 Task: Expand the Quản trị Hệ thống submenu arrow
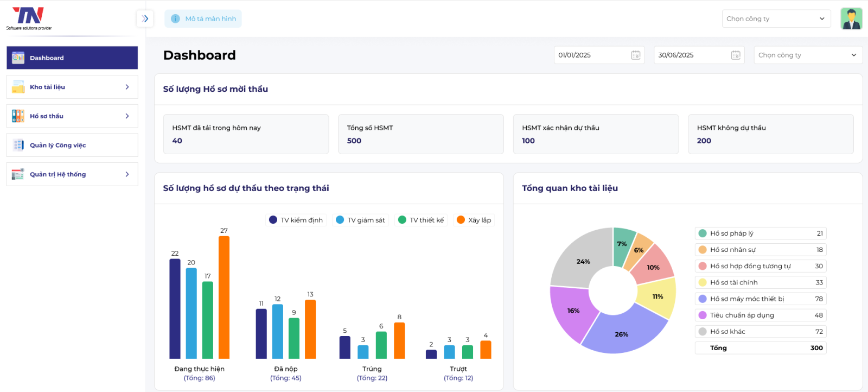pos(127,174)
